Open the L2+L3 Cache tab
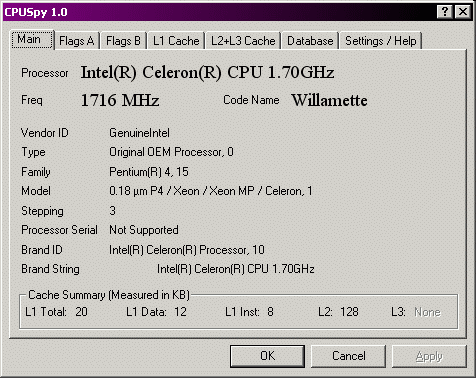 click(243, 41)
